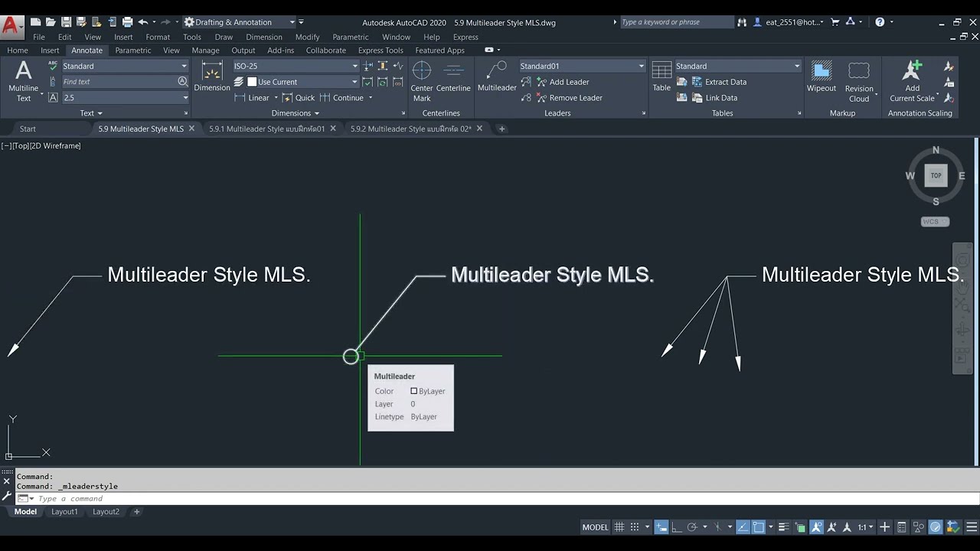This screenshot has height=551, width=980.
Task: Click the Autodesk App Store cart icon
Action: pos(835,22)
